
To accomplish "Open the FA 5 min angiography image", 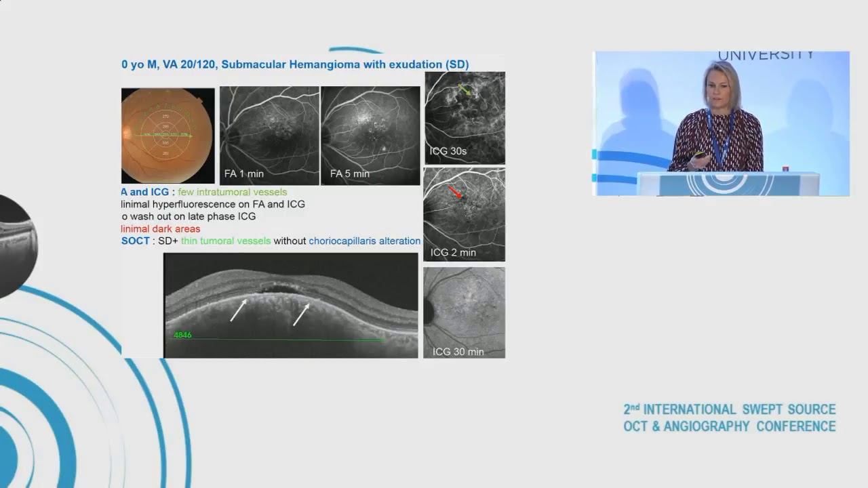I will (x=370, y=136).
